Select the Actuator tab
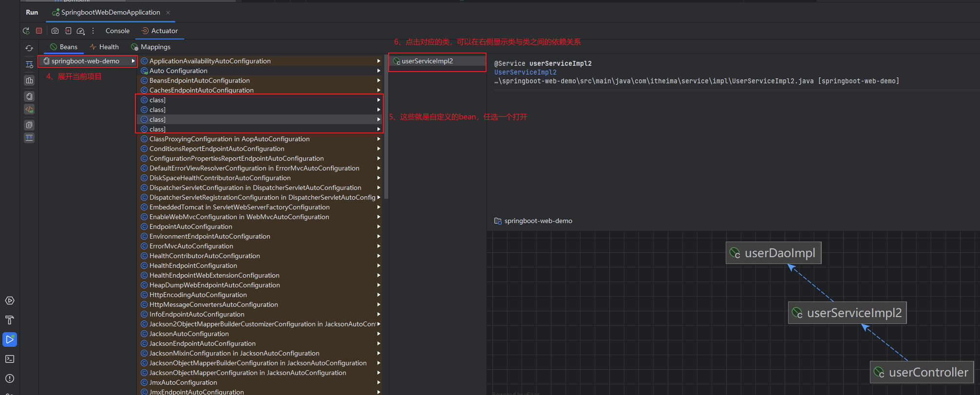 (x=160, y=31)
